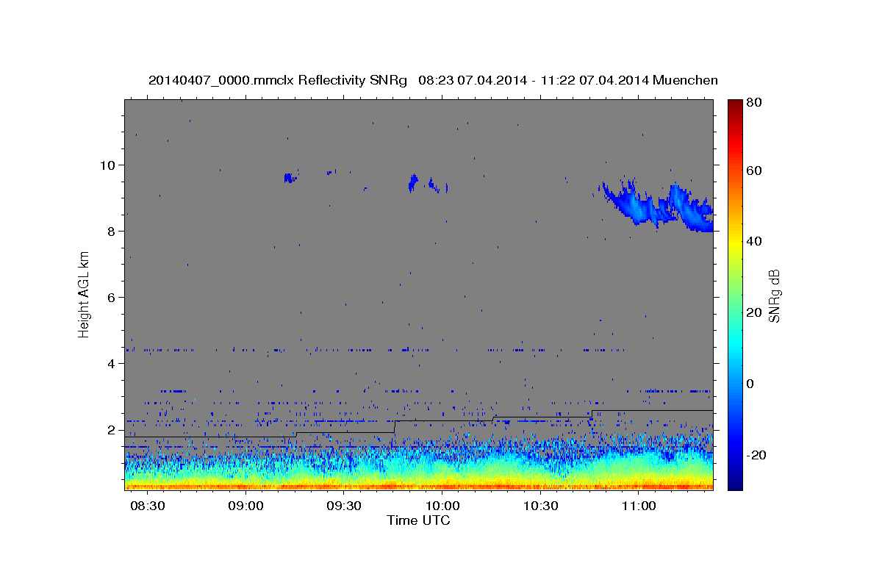Click the 09:30 time tick label
This screenshot has width=882, height=588.
click(x=344, y=506)
